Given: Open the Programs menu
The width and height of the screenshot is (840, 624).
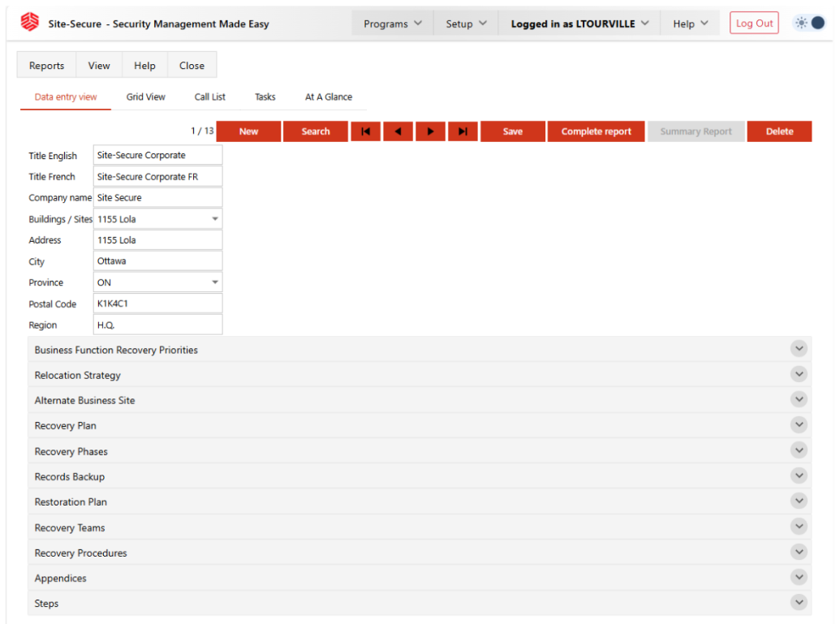Looking at the screenshot, I should point(393,24).
